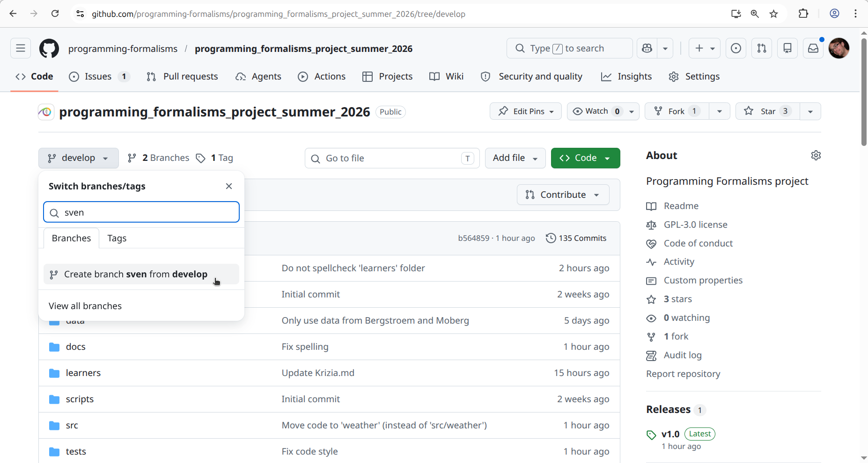Focus the branch filter field containing sven
This screenshot has width=868, height=463.
coord(141,212)
